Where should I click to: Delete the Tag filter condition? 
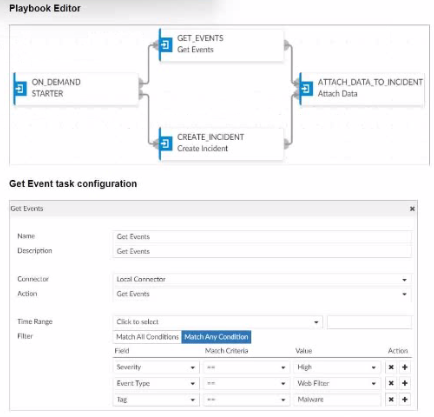pos(391,399)
